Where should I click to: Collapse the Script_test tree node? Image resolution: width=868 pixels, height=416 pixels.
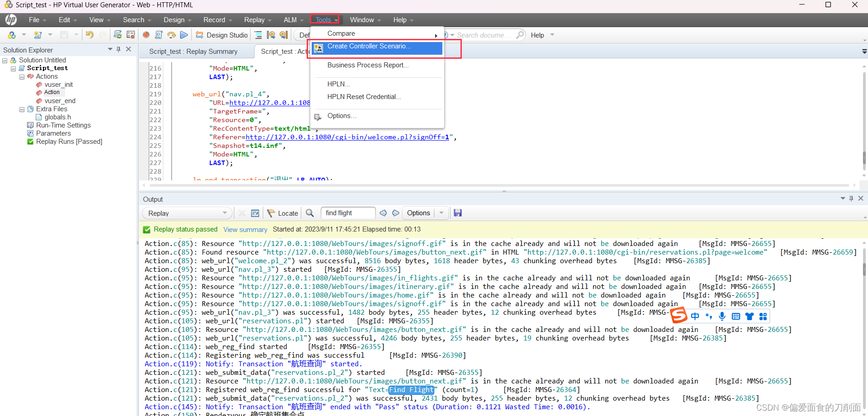[x=13, y=68]
